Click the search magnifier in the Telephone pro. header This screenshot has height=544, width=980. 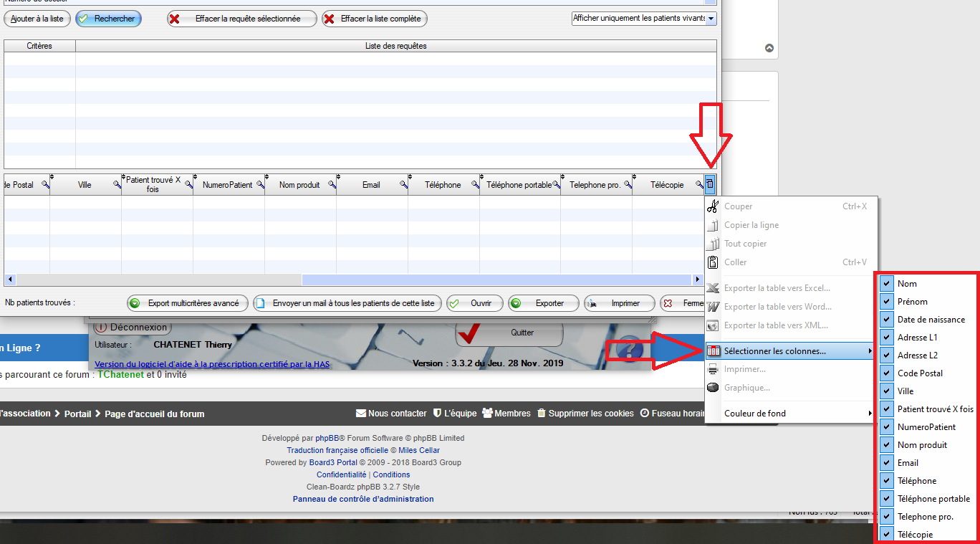point(628,185)
